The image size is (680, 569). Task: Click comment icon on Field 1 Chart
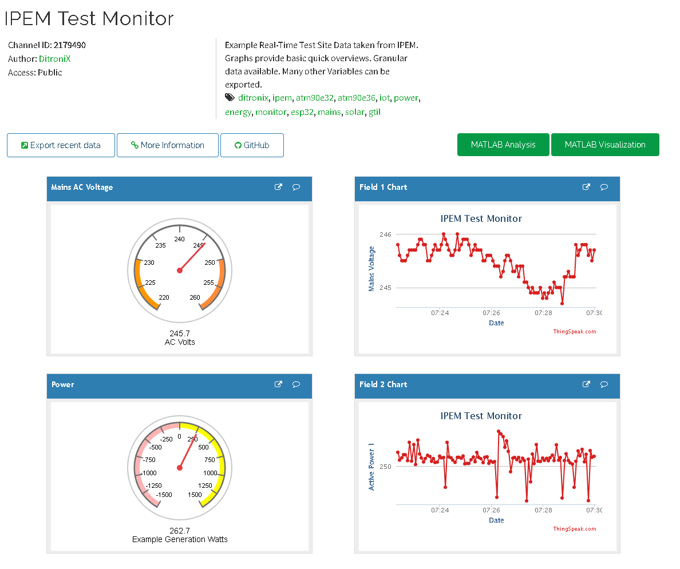click(604, 187)
